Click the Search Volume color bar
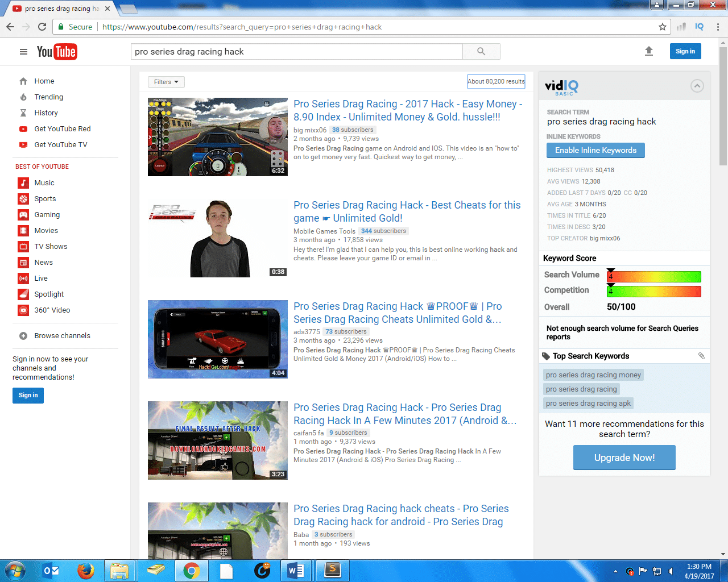The image size is (728, 582). (654, 277)
